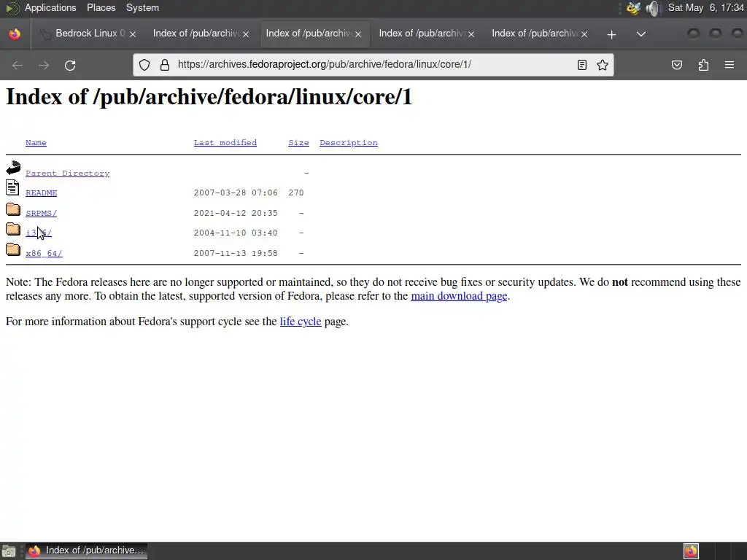Switch to fifth tab Index of /pub/archive
This screenshot has width=747, height=560.
coord(534,34)
